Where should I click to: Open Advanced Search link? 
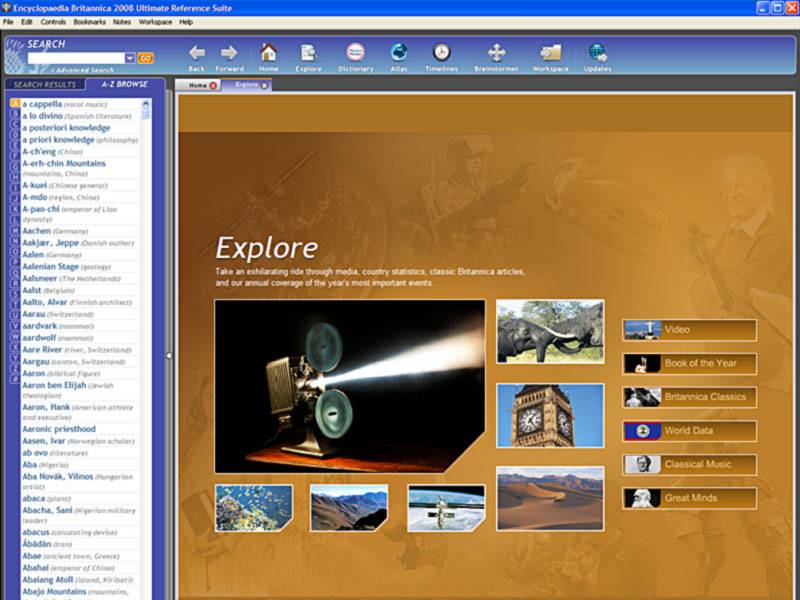[x=85, y=70]
